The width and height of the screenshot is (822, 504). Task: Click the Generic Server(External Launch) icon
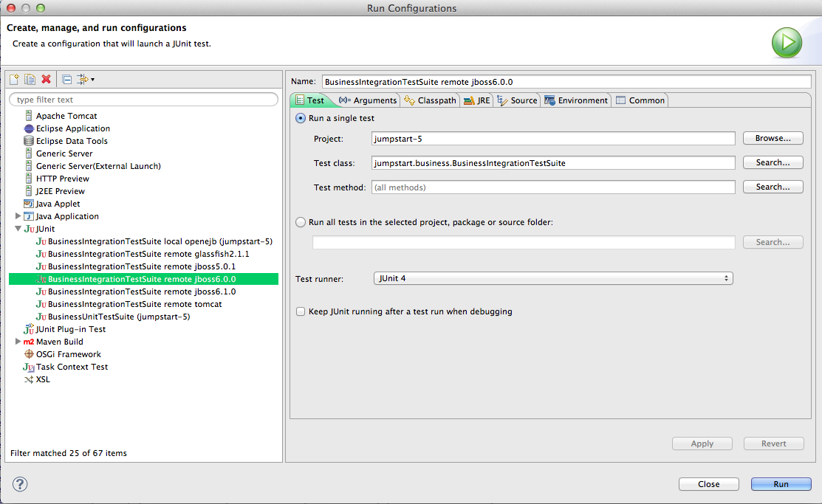(29, 166)
